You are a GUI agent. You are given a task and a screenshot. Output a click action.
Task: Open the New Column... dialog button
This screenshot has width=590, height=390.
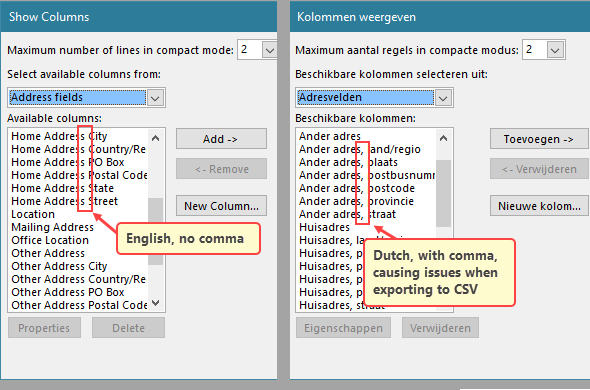221,206
